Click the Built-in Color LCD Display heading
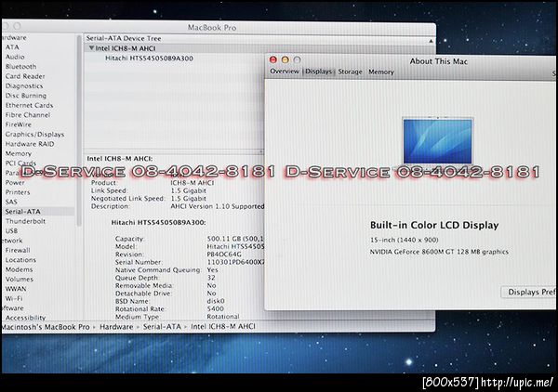Viewport: 558px width, 392px height. tap(434, 226)
